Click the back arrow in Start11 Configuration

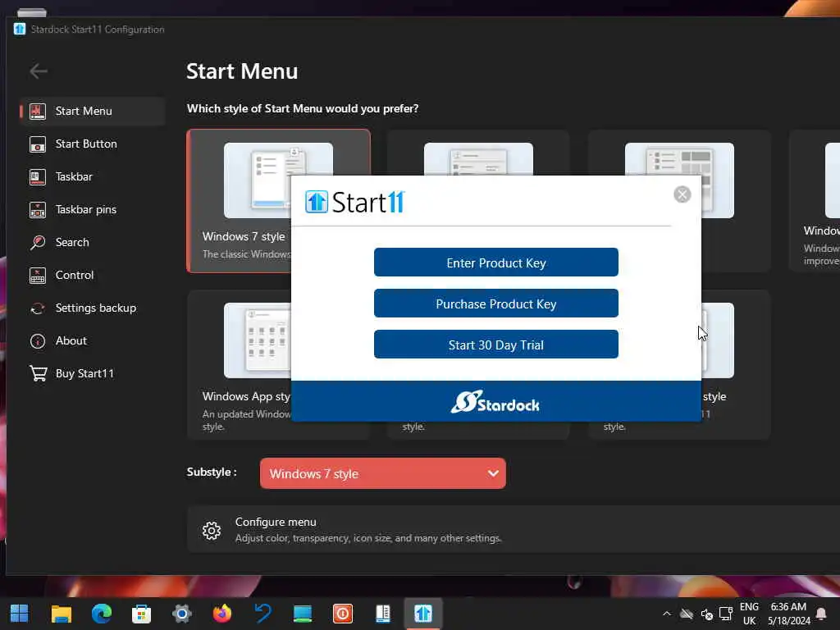click(x=39, y=71)
